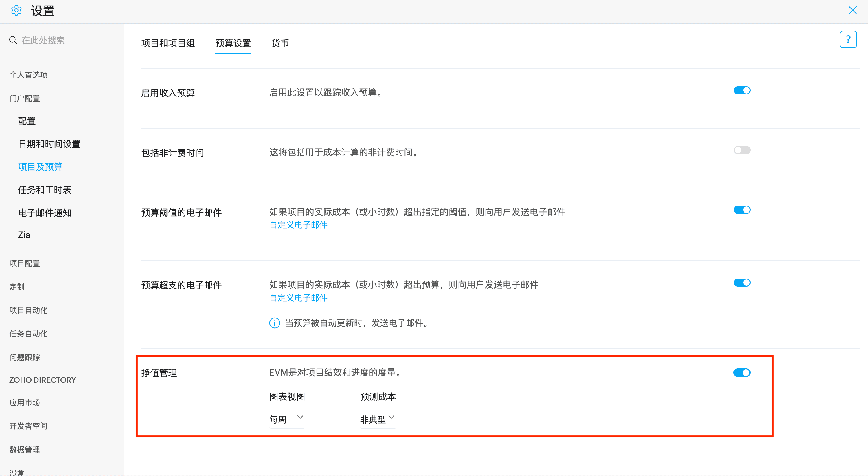Switch to the 项目和项目组 tab
The height and width of the screenshot is (476, 868).
coord(168,43)
